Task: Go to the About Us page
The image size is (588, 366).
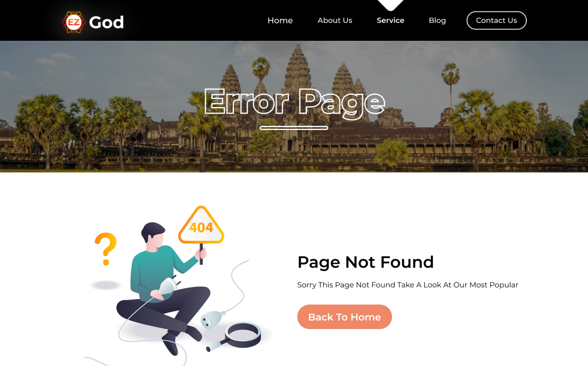Action: coord(335,20)
